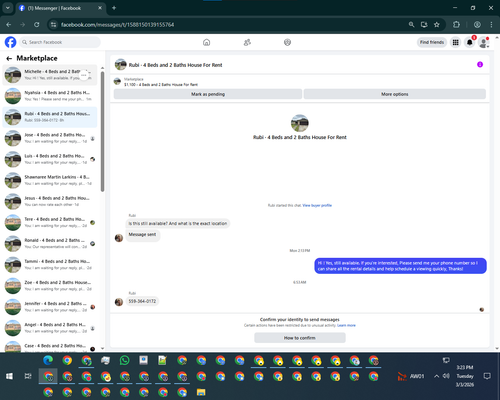Open Jesus's conversation
The width and height of the screenshot is (500, 400).
point(50,201)
